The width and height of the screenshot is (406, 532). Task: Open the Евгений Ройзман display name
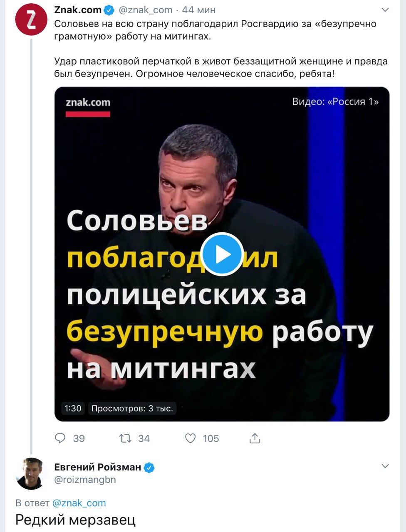(x=98, y=467)
